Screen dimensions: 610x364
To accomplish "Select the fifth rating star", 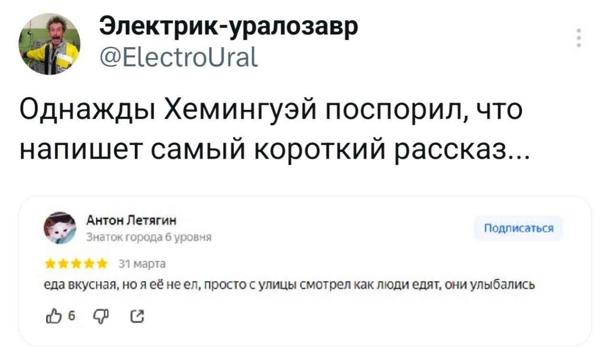I will coord(102,263).
